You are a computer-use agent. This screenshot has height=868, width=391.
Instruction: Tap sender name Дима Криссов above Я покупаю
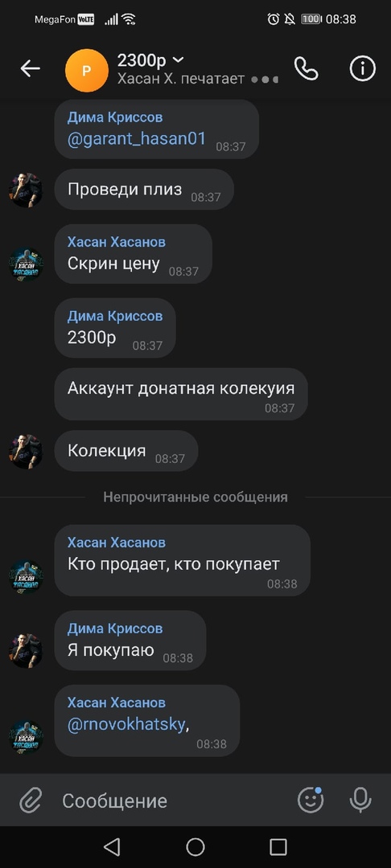coord(115,628)
